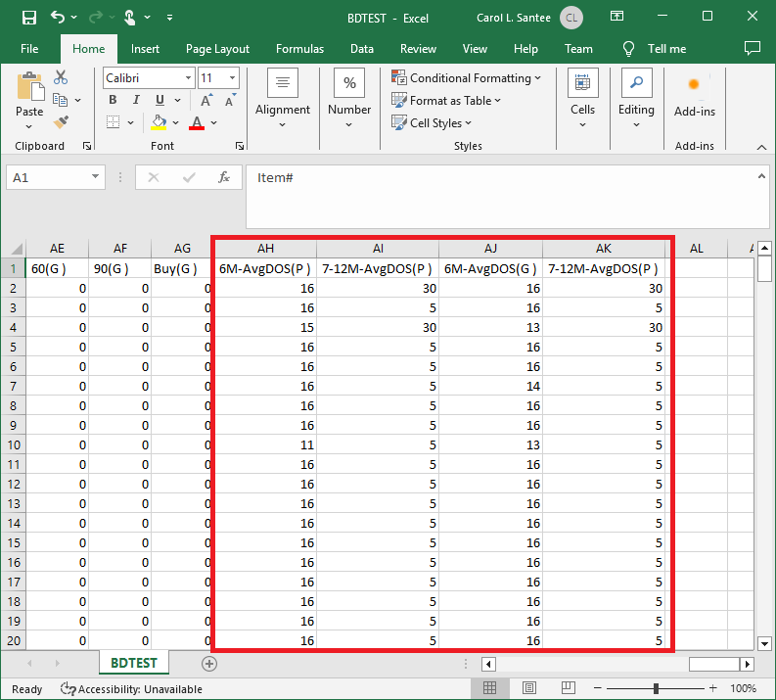The width and height of the screenshot is (776, 700).
Task: Open Customize Quick Access Toolbar arrow
Action: tap(169, 18)
